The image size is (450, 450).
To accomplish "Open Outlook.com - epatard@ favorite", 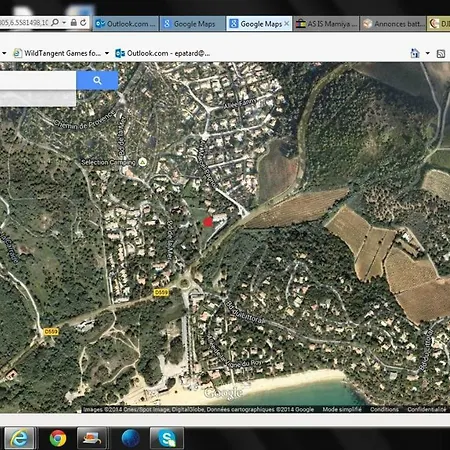I will click(x=162, y=53).
